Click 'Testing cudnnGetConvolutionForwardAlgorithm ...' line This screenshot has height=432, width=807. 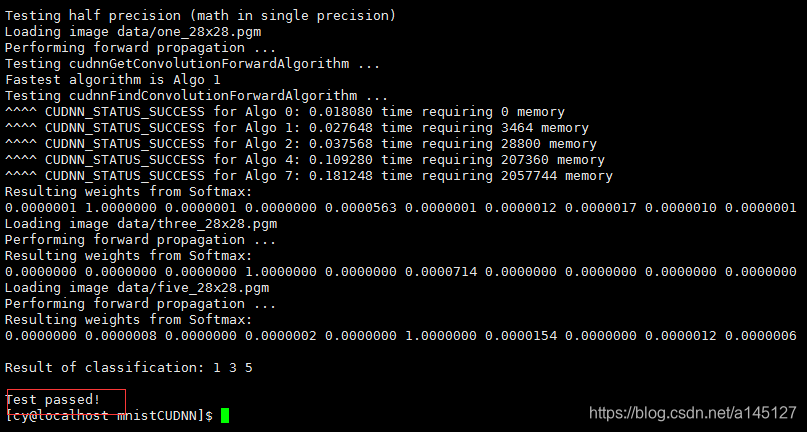click(x=192, y=64)
